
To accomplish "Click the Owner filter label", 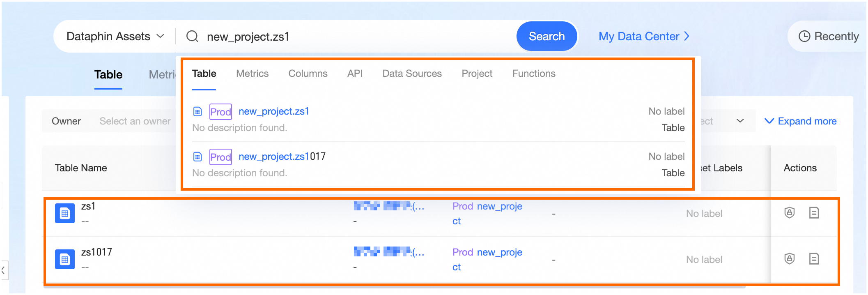I will click(x=66, y=121).
